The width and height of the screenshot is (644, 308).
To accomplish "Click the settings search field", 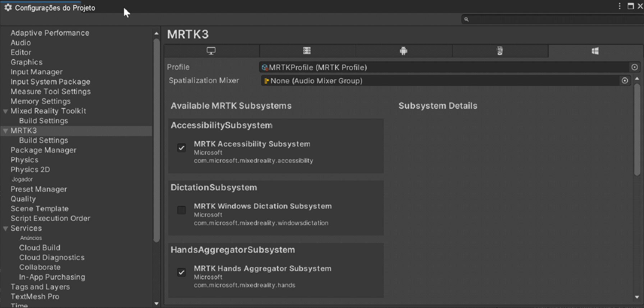I will point(553,19).
